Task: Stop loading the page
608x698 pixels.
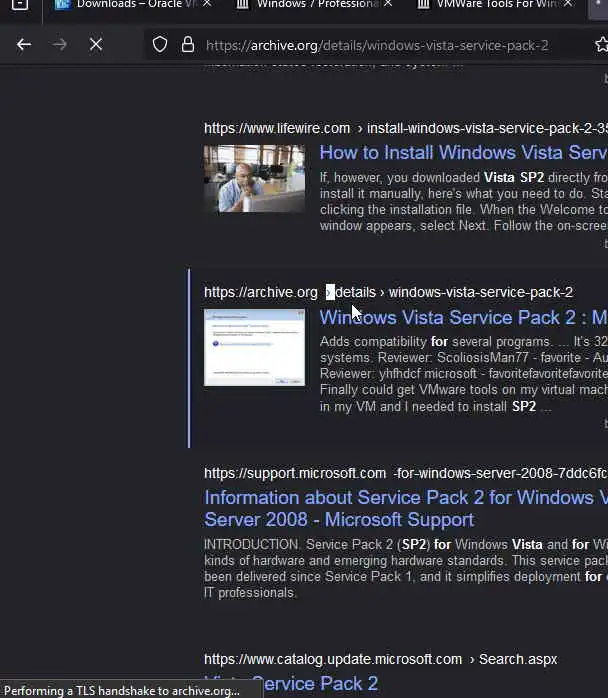Action: [96, 45]
